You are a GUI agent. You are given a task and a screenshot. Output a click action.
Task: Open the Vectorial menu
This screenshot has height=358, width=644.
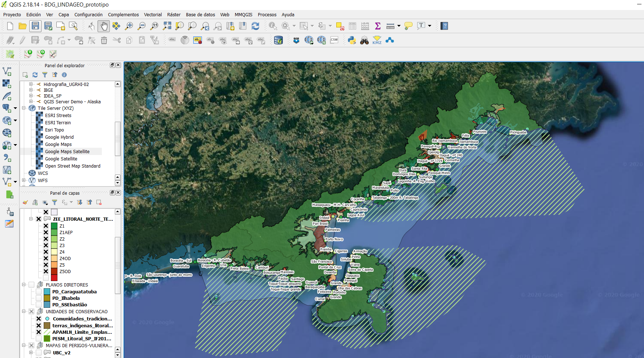click(x=153, y=15)
